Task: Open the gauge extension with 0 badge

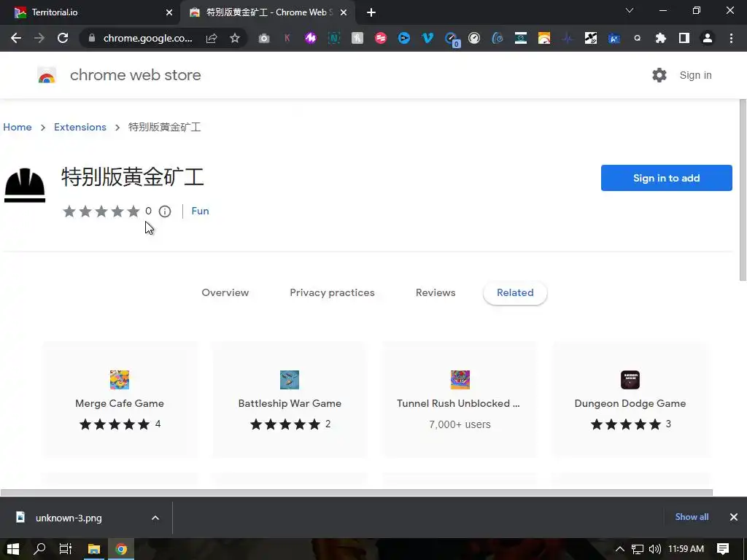Action: (451, 39)
